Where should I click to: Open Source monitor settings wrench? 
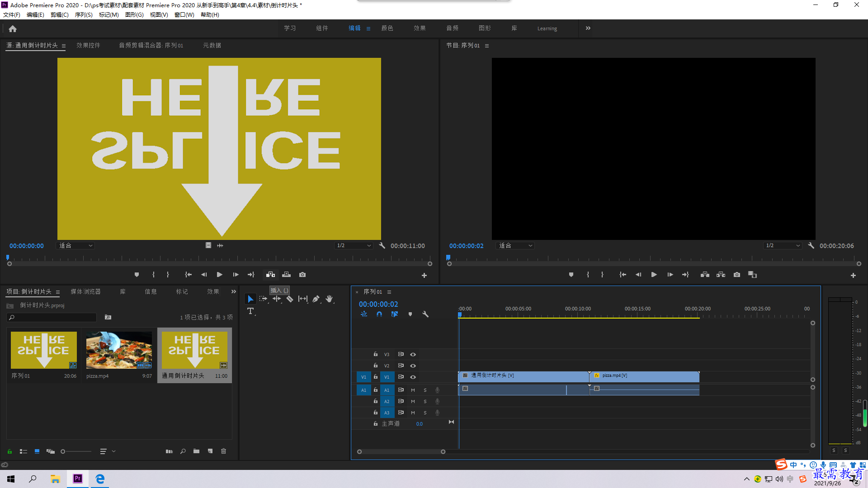(382, 245)
